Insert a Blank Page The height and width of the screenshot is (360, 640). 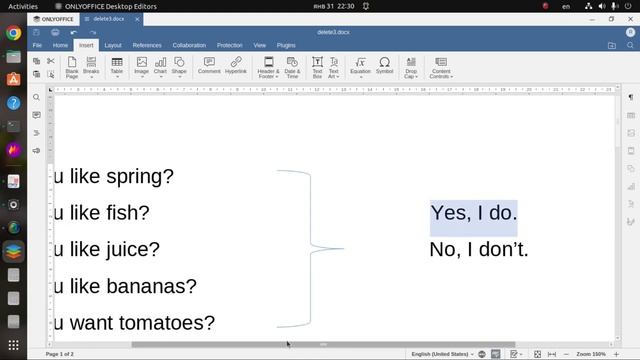[72, 67]
